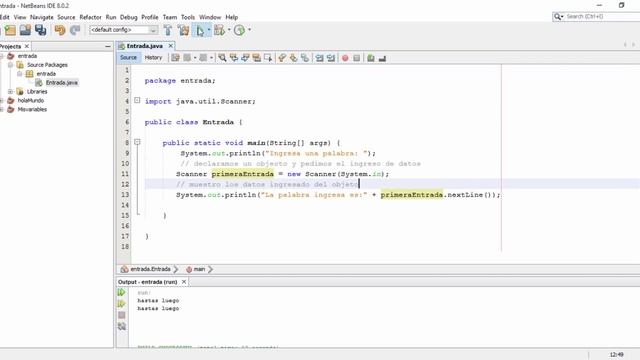Close the Entrada.java tab

click(171, 46)
